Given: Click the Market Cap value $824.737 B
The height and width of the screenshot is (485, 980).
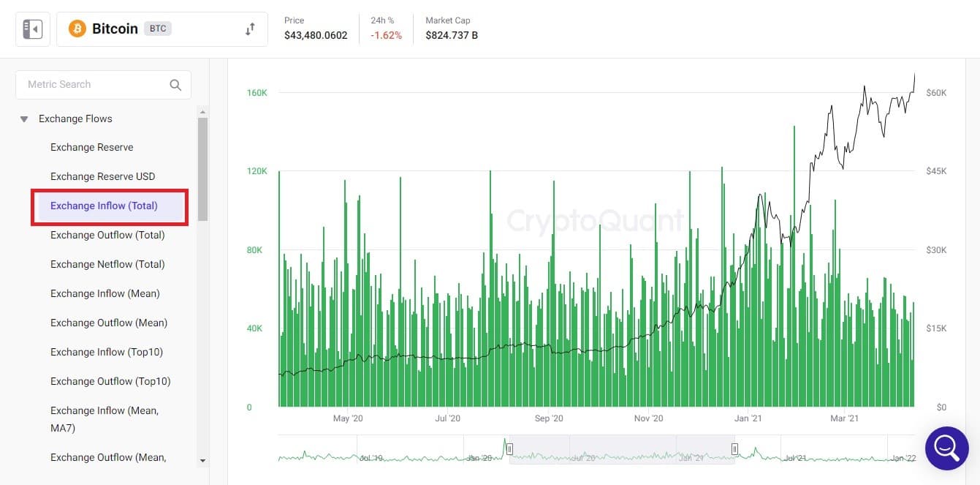Looking at the screenshot, I should [452, 35].
